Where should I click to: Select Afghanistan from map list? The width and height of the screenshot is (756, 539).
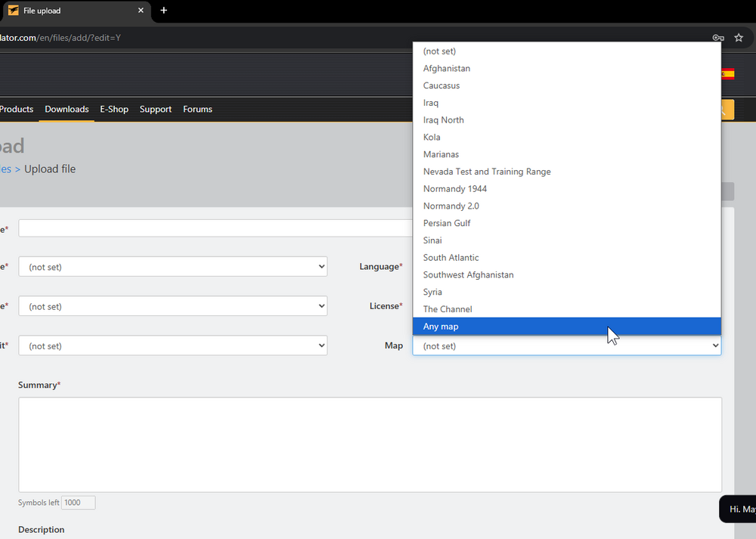point(567,69)
